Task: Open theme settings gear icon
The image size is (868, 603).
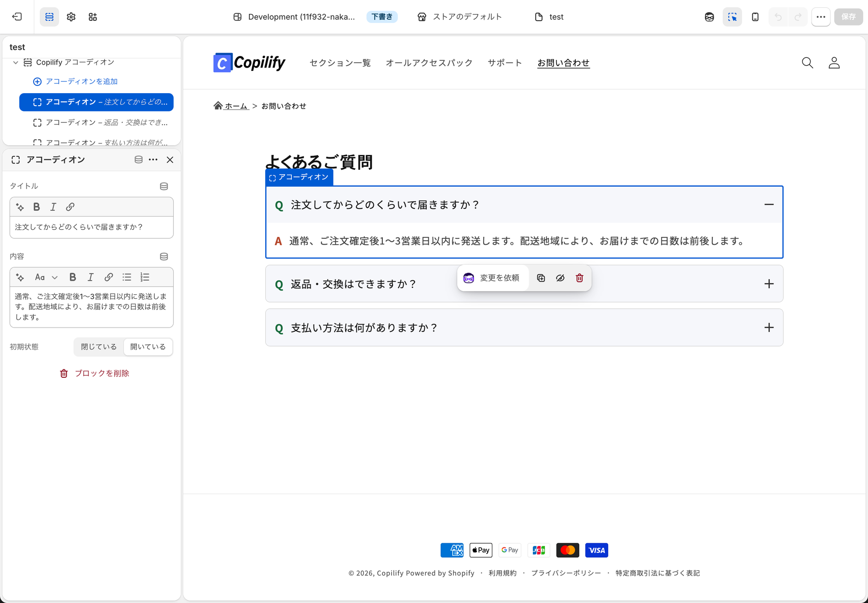Action: [71, 17]
